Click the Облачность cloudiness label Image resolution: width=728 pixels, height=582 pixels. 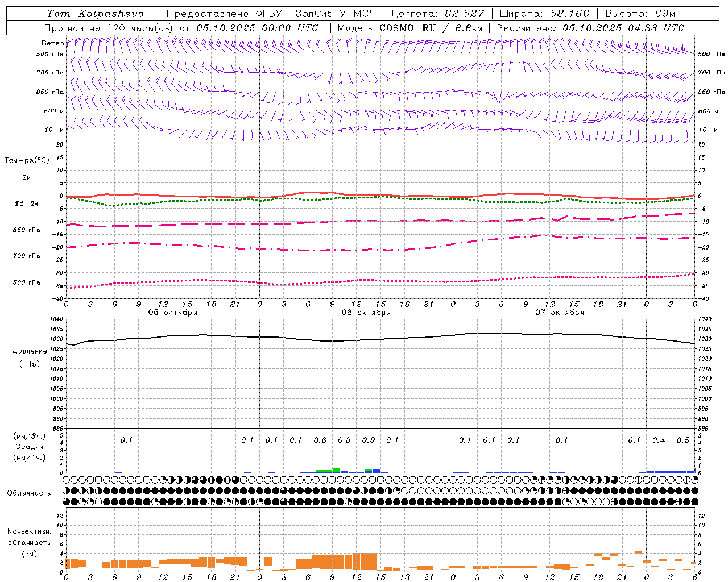tap(29, 493)
